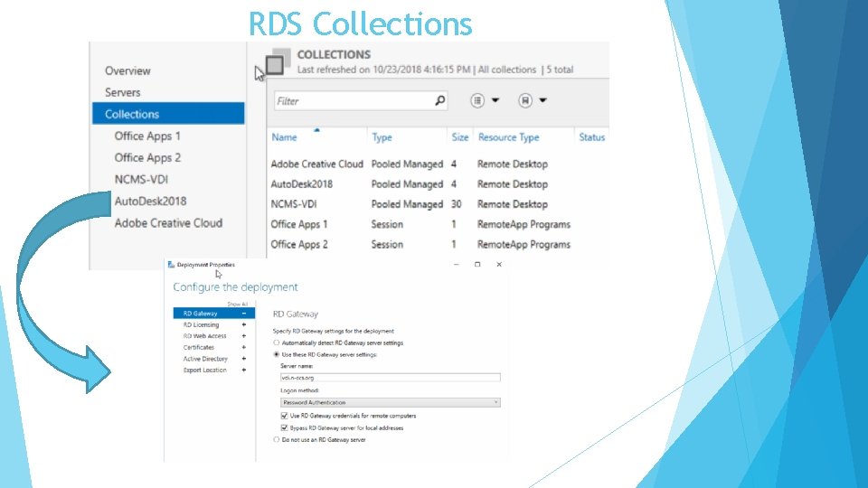Screen dimensions: 868x488
Task: Click the Collections stacked squares icon
Action: (278, 61)
